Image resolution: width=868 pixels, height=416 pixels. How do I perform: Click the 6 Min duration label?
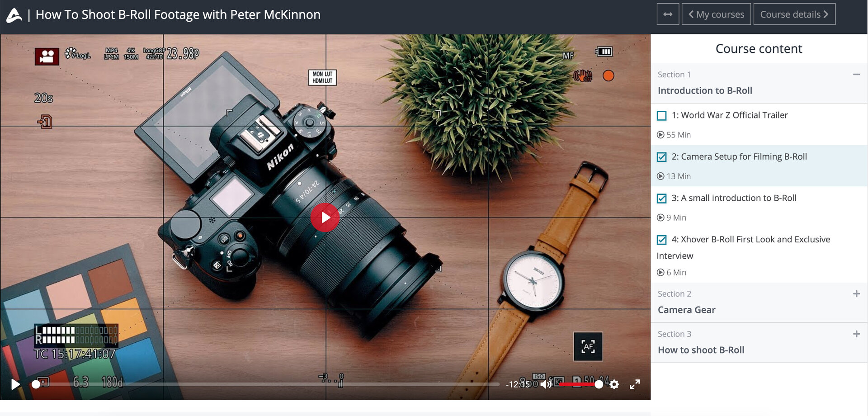point(671,273)
